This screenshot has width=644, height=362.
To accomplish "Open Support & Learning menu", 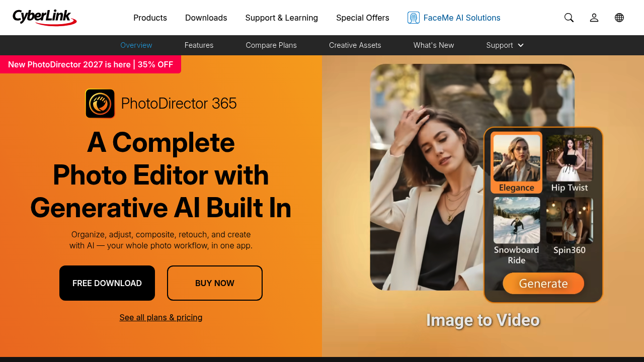I will [x=282, y=18].
